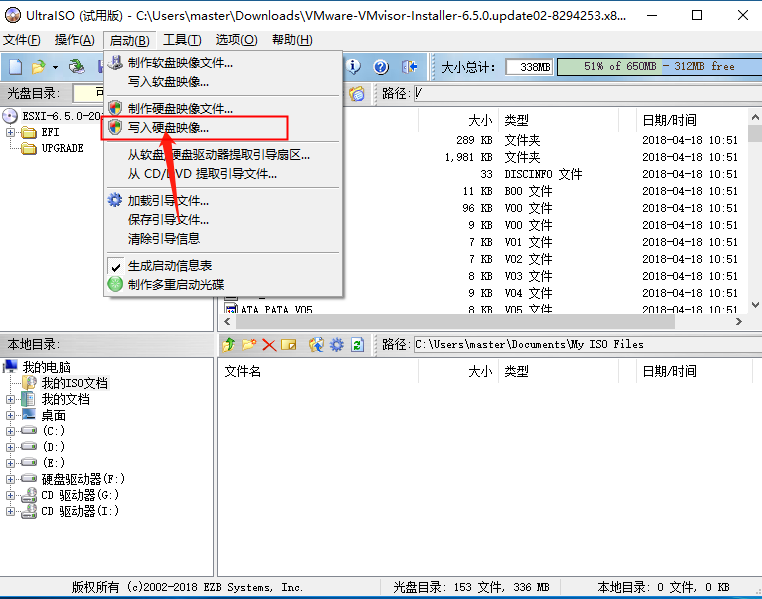Click the local rename folder icon
Image resolution: width=762 pixels, height=599 pixels.
coord(289,345)
